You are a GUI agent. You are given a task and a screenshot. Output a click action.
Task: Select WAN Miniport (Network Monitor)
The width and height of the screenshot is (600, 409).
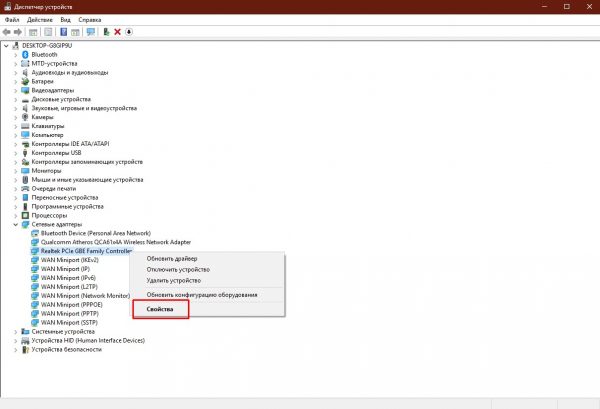tap(85, 296)
